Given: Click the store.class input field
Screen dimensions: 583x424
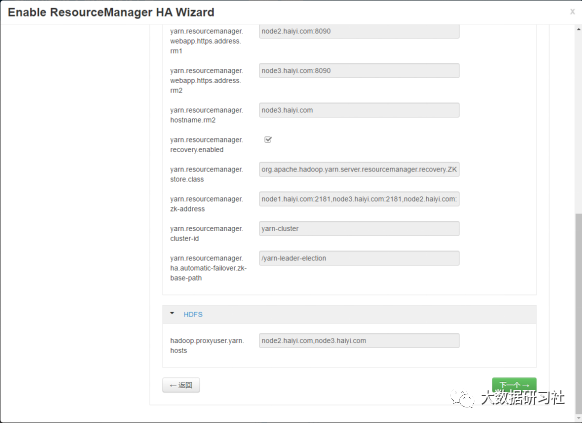Looking at the screenshot, I should [x=359, y=169].
